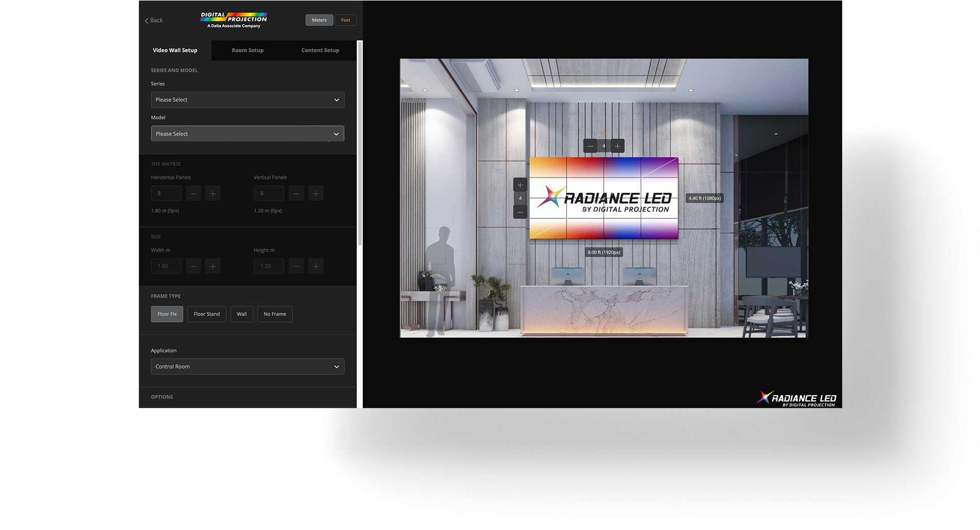Click the Digital Projection logo
980x530 pixels.
[x=234, y=20]
